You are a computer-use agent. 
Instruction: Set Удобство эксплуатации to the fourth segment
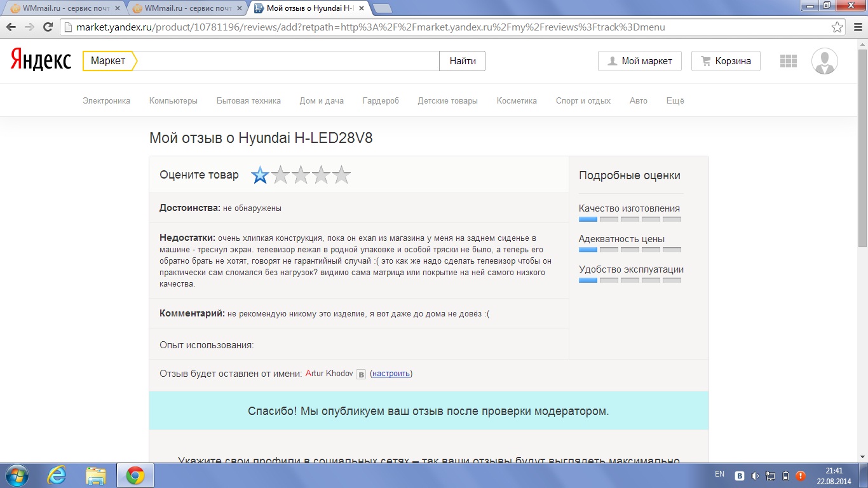(651, 280)
